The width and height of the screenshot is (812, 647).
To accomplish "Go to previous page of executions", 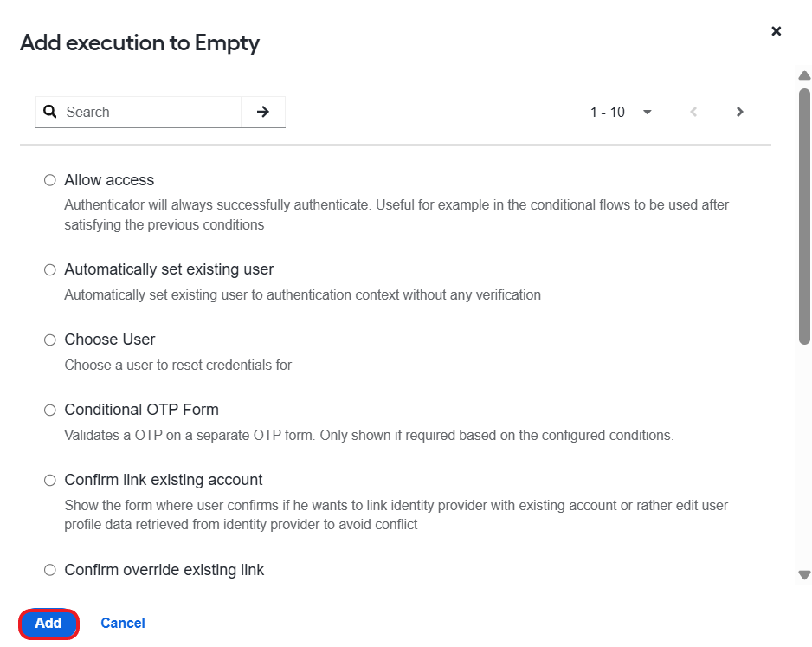I will (x=693, y=112).
